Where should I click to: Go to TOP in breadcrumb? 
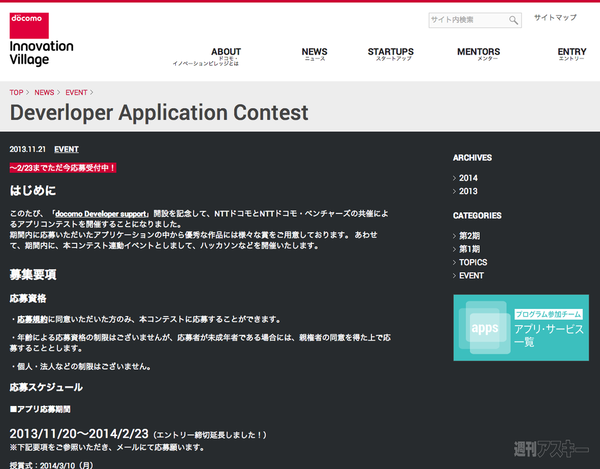point(16,93)
